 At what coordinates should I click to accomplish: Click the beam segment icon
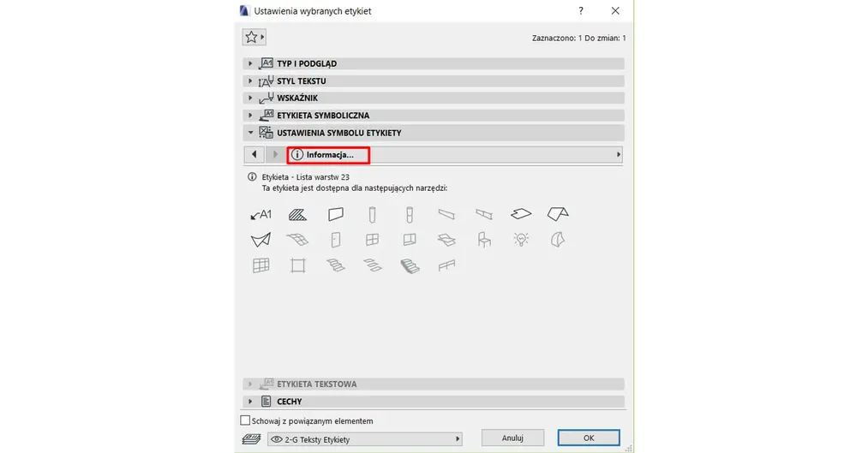click(484, 215)
